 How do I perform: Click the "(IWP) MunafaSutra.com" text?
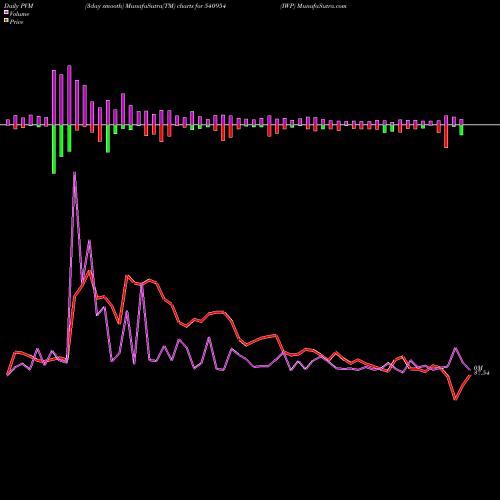click(x=313, y=6)
